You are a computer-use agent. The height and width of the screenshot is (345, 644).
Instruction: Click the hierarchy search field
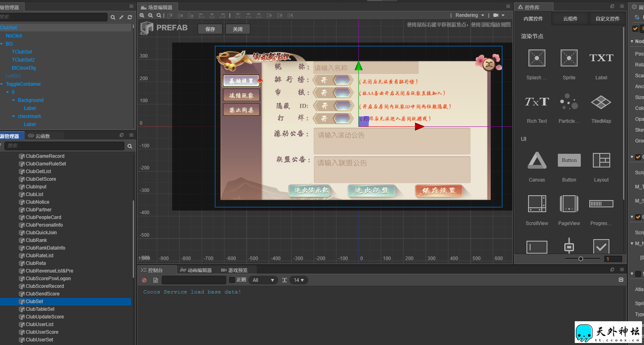tap(54, 17)
